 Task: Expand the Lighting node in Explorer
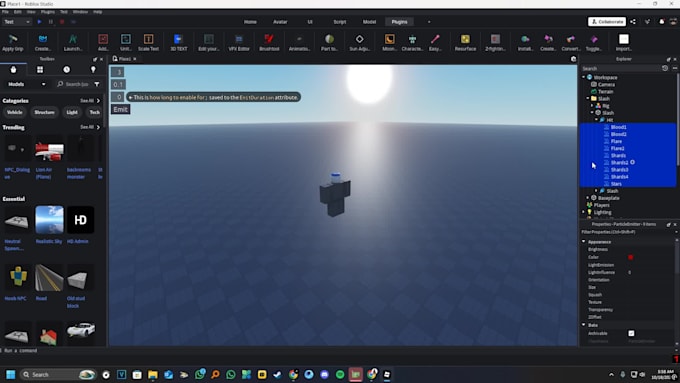(584, 212)
